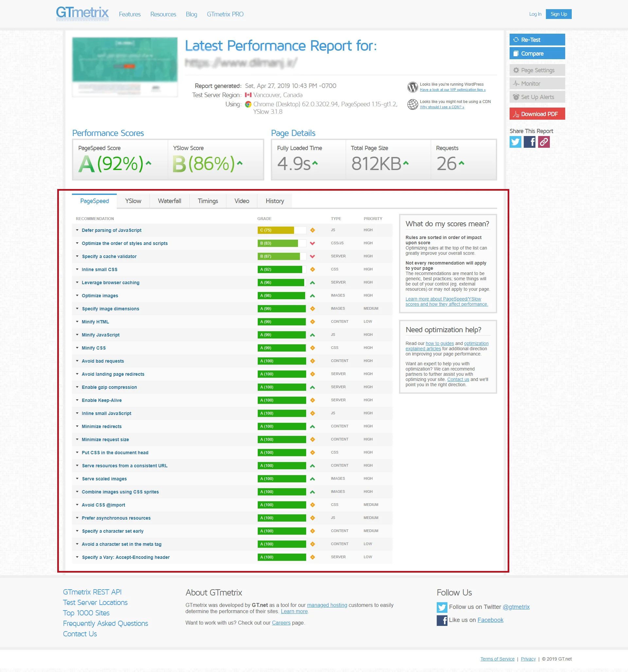
Task: Open the History tab
Action: click(x=275, y=201)
